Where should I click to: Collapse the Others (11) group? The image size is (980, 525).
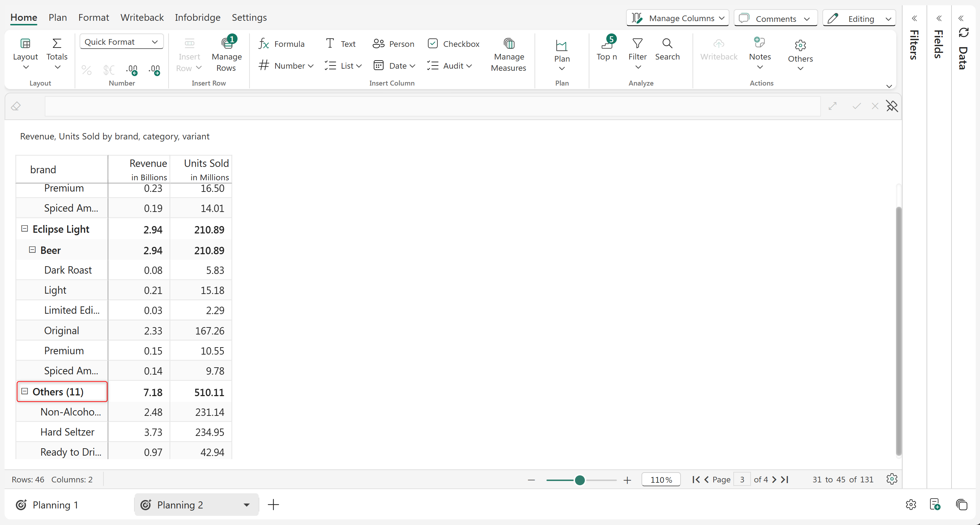click(x=25, y=391)
